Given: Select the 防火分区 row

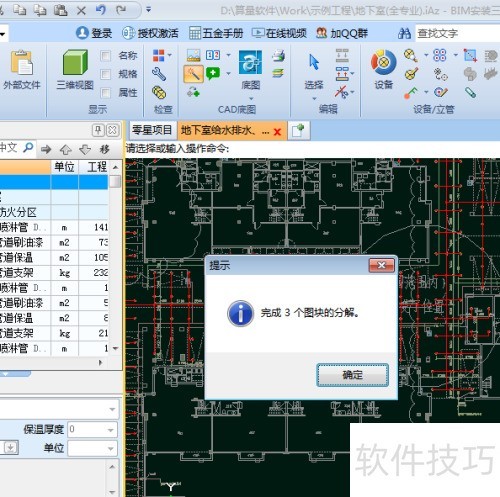Looking at the screenshot, I should point(54,212).
